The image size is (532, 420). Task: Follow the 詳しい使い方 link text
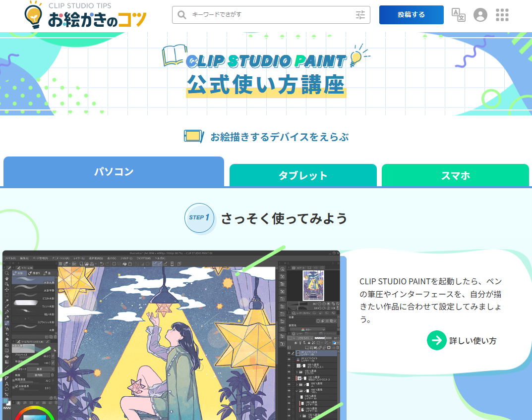(473, 341)
